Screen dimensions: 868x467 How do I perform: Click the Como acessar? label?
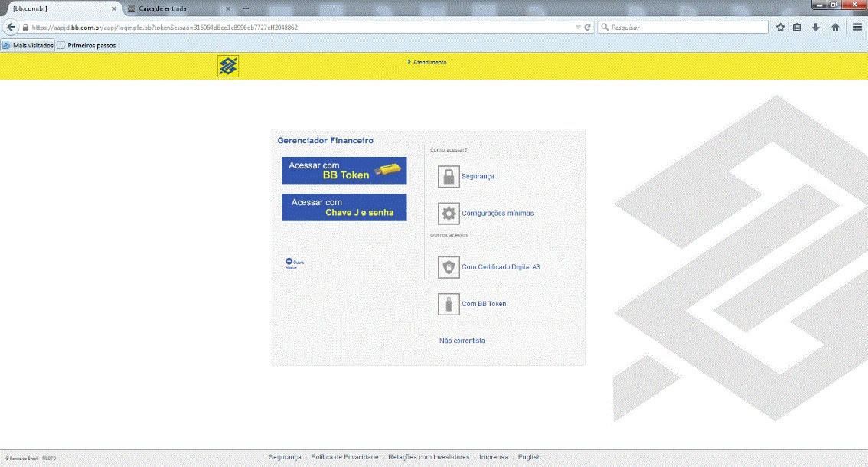(449, 149)
